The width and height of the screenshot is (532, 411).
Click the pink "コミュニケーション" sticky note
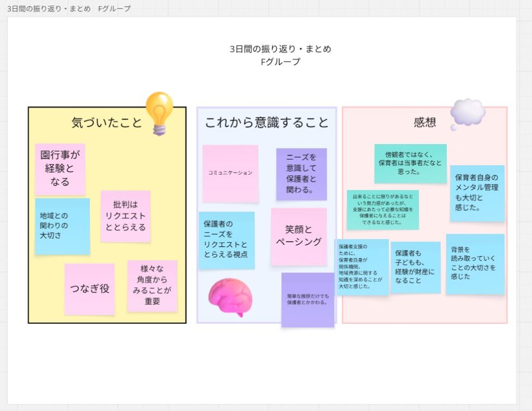pos(230,173)
